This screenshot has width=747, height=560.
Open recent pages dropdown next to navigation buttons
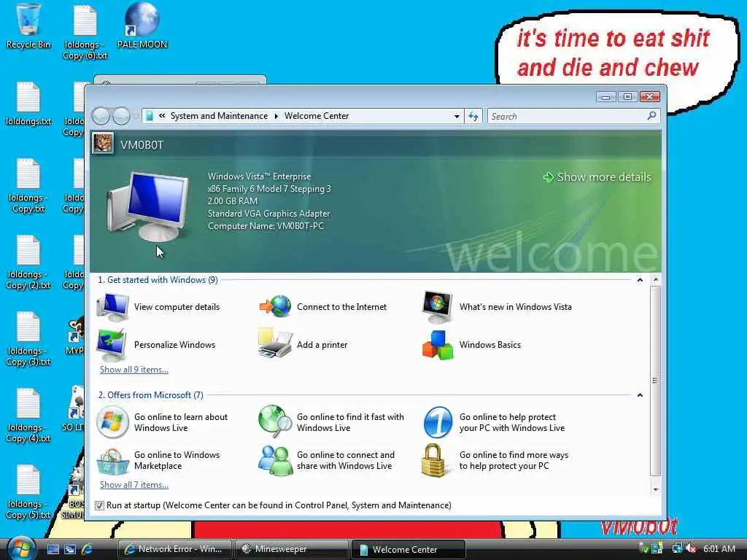pyautogui.click(x=136, y=116)
